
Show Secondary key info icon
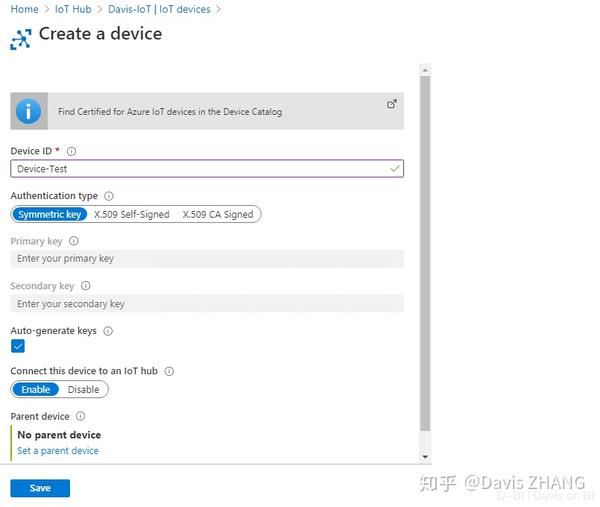tap(86, 286)
